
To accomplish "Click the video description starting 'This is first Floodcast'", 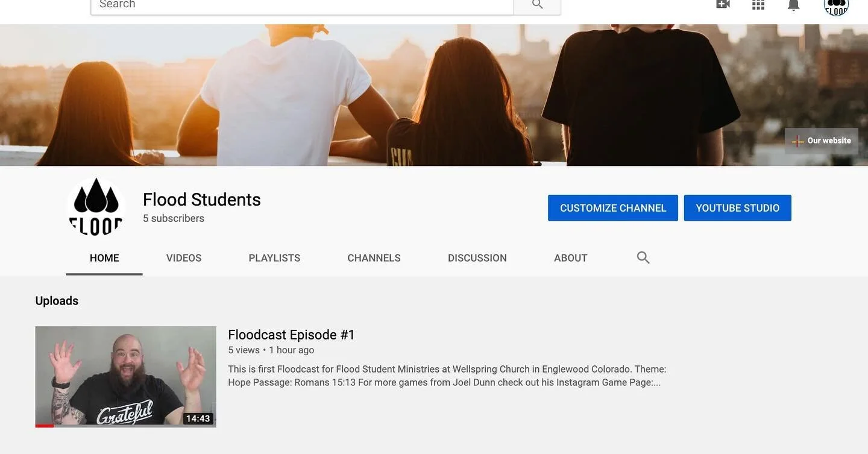I will (447, 376).
